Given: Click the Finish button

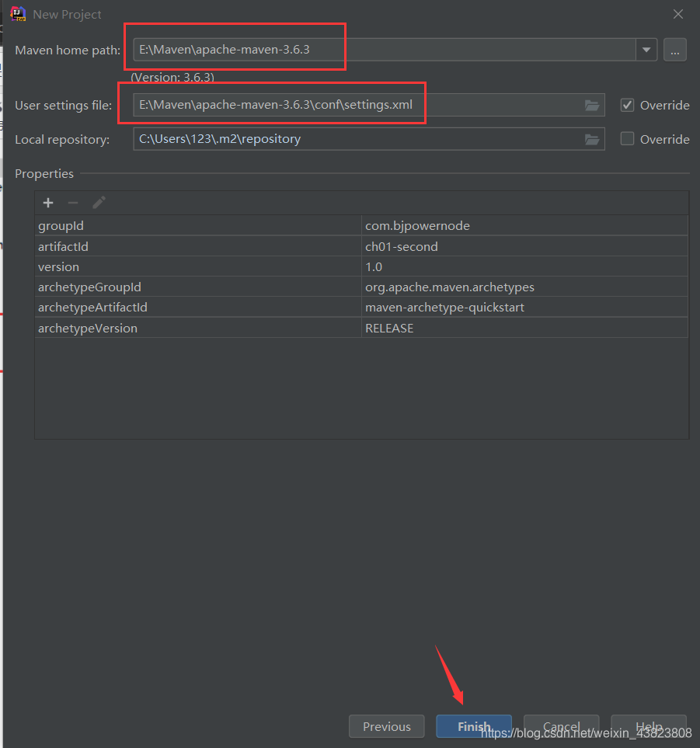Looking at the screenshot, I should pyautogui.click(x=474, y=726).
